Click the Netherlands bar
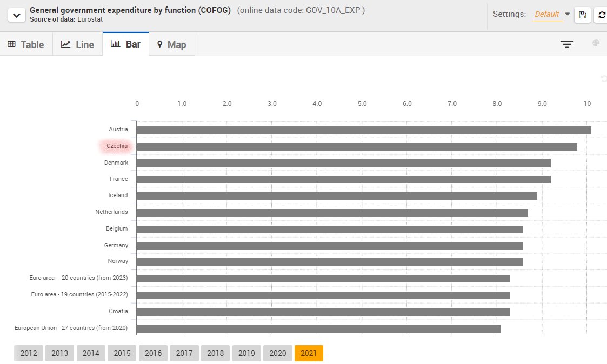 pos(332,213)
